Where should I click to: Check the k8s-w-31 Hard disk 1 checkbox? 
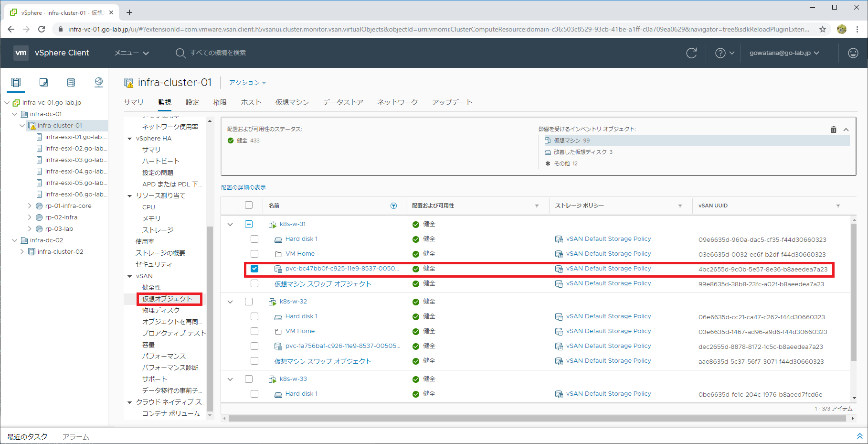coord(254,239)
